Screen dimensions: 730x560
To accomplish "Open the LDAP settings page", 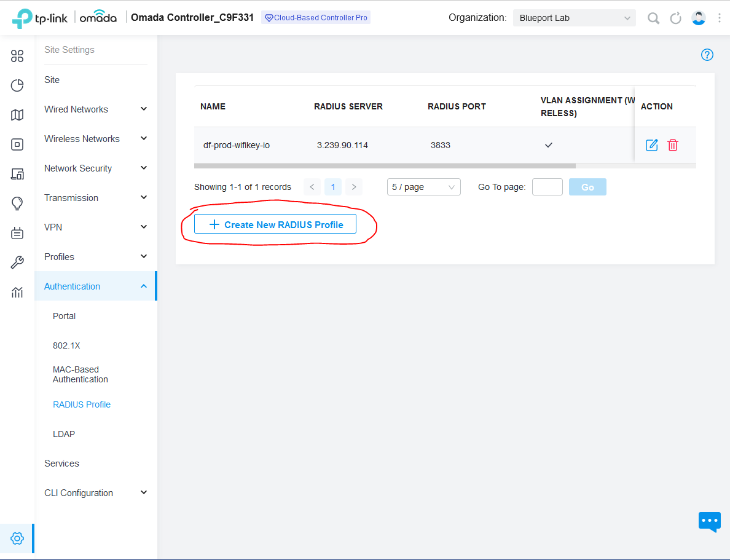I will pyautogui.click(x=64, y=434).
